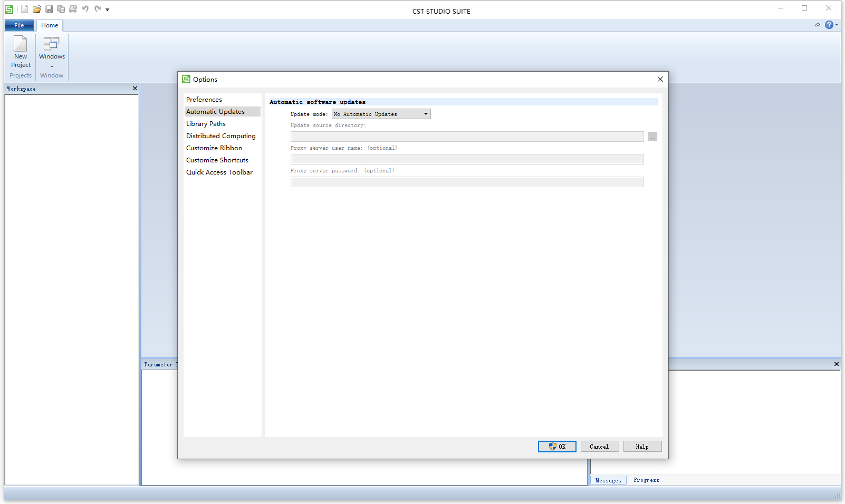Switch to the Messages tab

[x=608, y=480]
